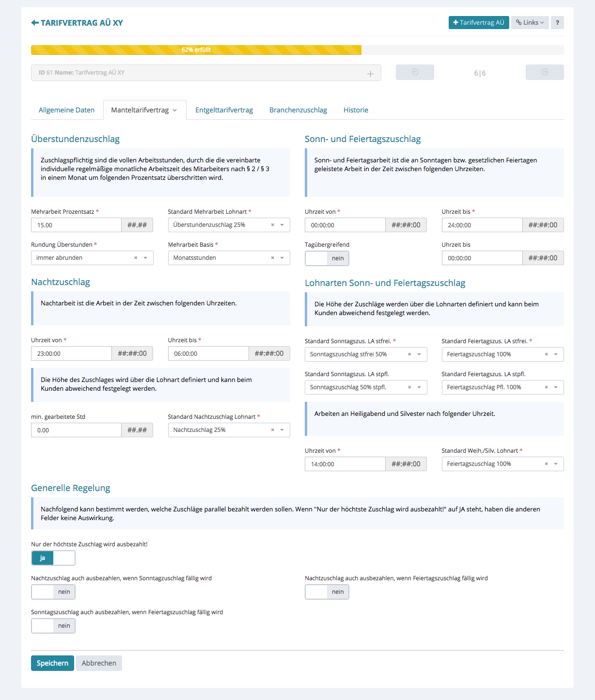Click the Speichern button
Image resolution: width=595 pixels, height=700 pixels.
52,663
